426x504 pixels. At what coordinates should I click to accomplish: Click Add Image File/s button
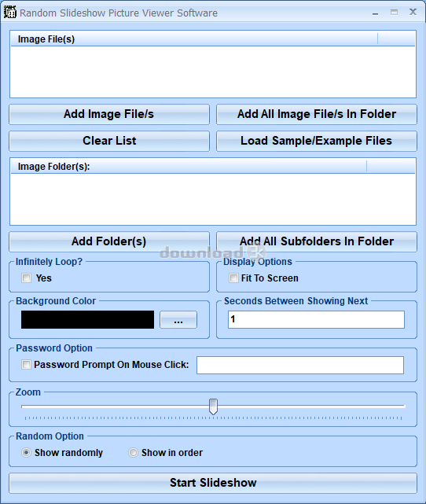[x=109, y=114]
